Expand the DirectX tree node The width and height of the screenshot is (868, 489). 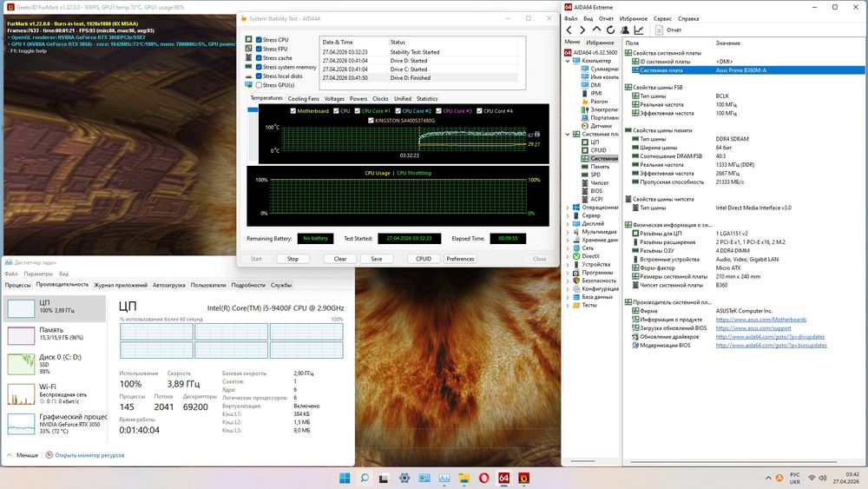pyautogui.click(x=568, y=256)
